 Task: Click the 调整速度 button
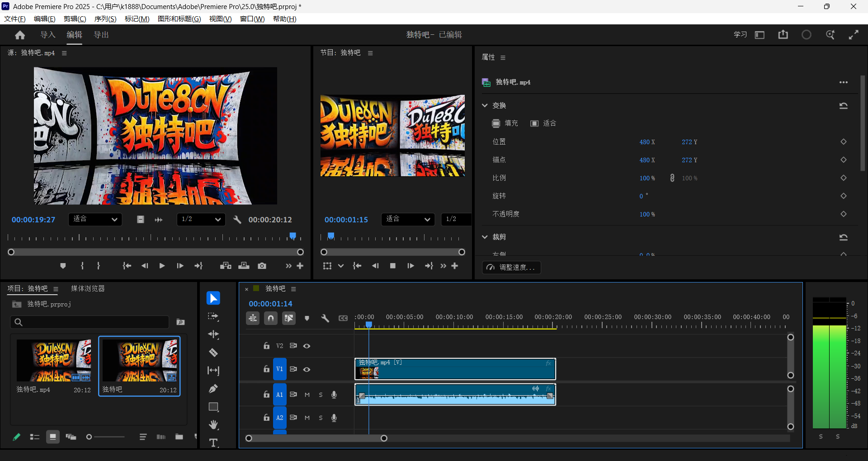click(x=511, y=267)
